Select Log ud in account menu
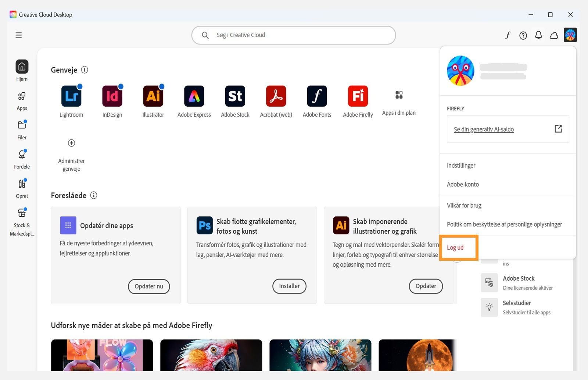The width and height of the screenshot is (588, 380). (455, 248)
